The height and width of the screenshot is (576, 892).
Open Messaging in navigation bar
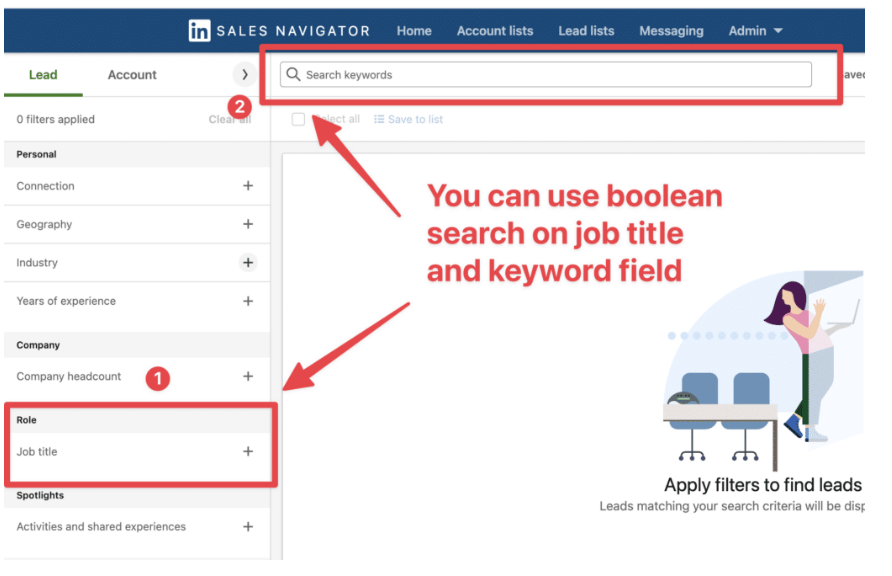(671, 31)
